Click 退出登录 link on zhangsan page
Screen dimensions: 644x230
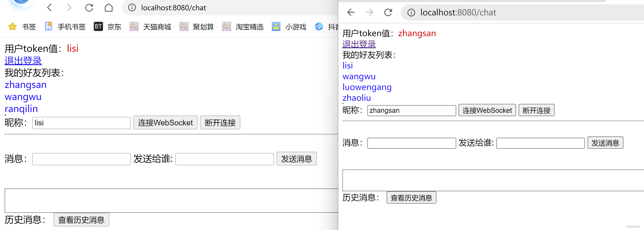(x=359, y=44)
